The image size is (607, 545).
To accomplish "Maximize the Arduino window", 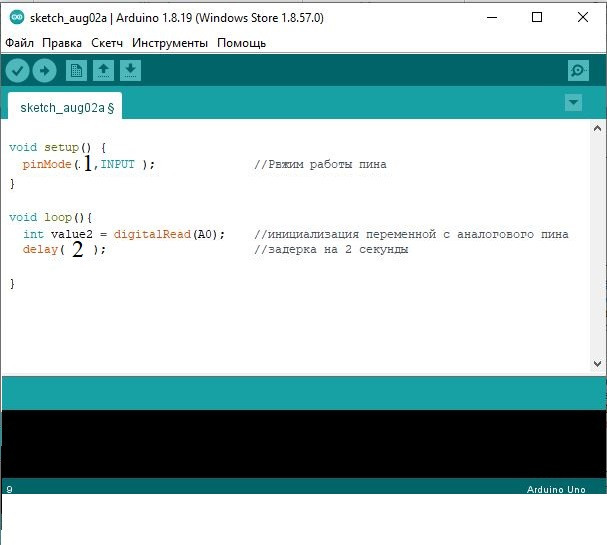I will pos(537,17).
